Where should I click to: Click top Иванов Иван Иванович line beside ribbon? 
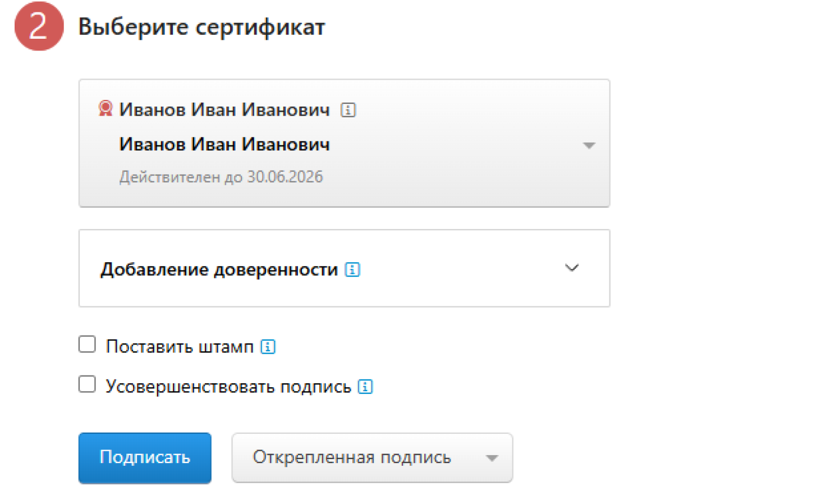[224, 109]
